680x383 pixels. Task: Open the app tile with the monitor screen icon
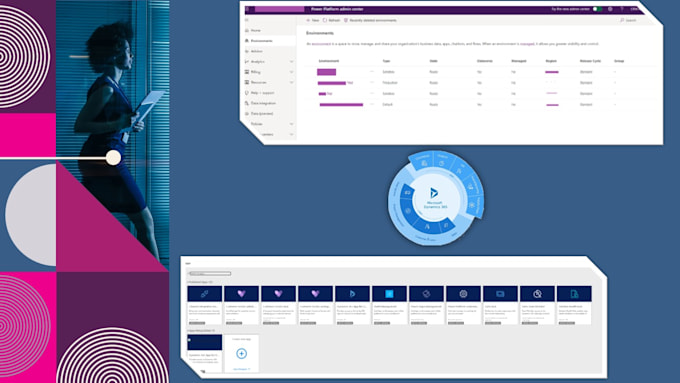[500, 305]
